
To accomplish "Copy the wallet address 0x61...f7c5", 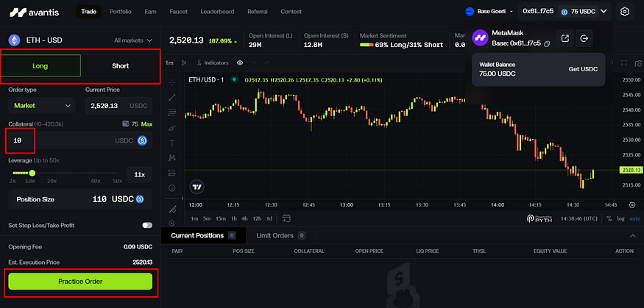I will (547, 44).
